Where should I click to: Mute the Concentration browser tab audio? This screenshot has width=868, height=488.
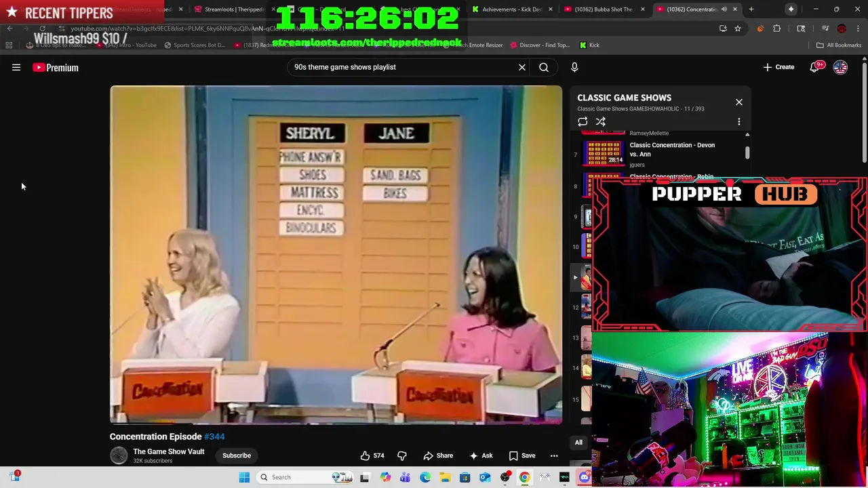click(x=724, y=9)
